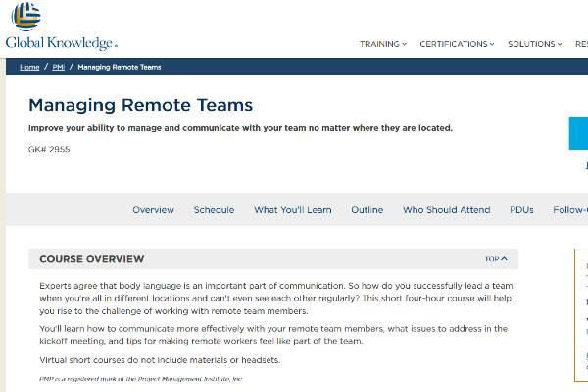The height and width of the screenshot is (392, 588).
Task: Switch to the Schedule section tab
Action: 214,210
